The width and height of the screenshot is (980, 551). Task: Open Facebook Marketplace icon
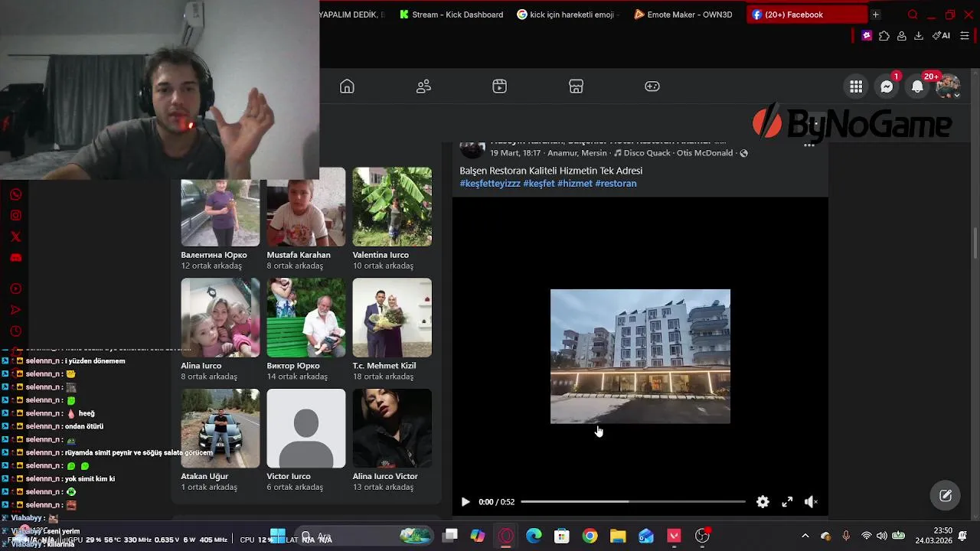576,86
